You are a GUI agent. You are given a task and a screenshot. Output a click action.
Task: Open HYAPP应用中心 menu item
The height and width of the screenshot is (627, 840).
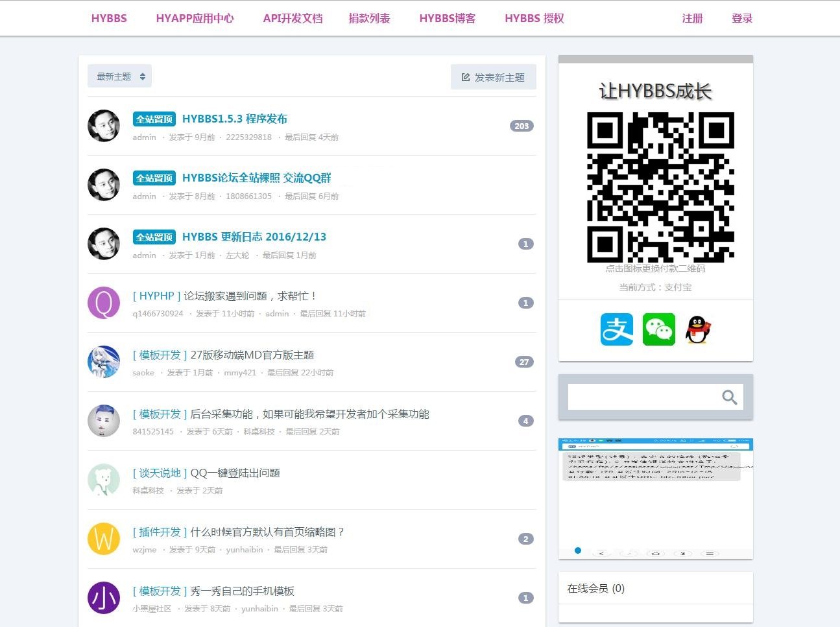click(195, 18)
